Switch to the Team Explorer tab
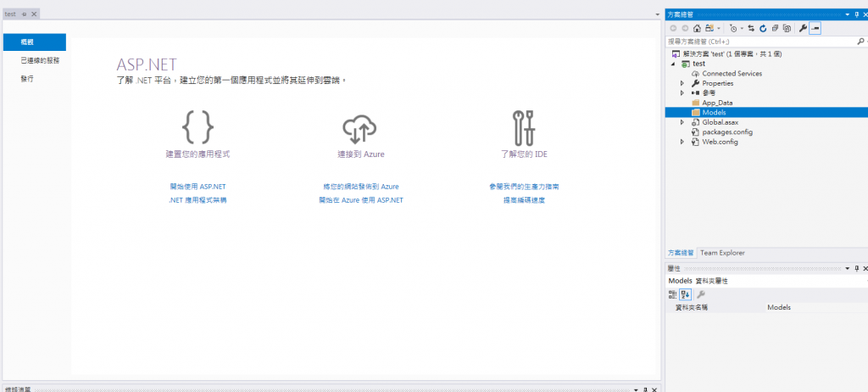 point(722,253)
